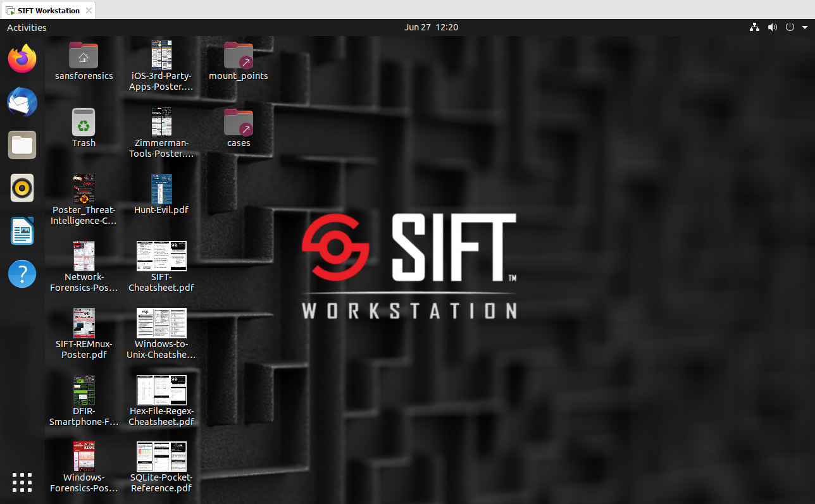This screenshot has width=815, height=504.
Task: Click the network status icon in top bar
Action: point(754,27)
